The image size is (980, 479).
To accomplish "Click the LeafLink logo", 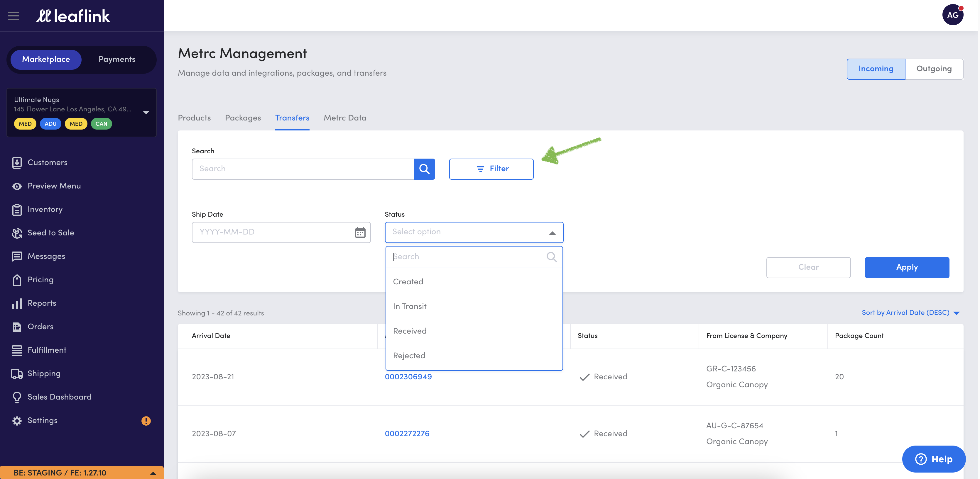I will coord(73,16).
